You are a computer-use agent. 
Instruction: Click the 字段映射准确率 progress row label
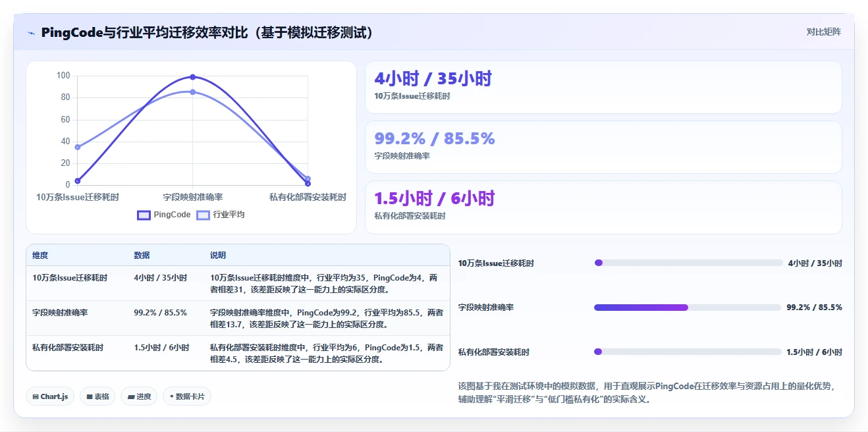click(486, 308)
